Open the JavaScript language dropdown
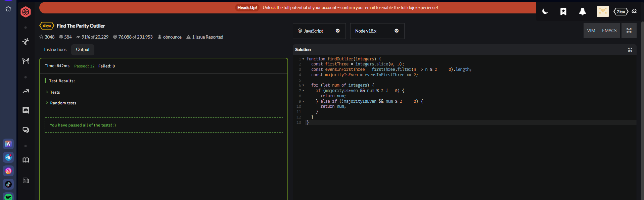Viewport: 644px width, 200px height. pos(319,31)
